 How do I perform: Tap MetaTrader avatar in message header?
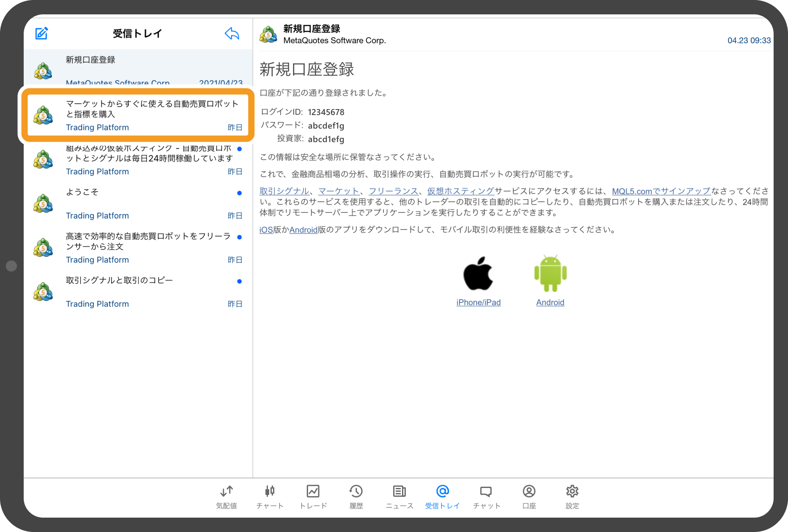tap(268, 34)
